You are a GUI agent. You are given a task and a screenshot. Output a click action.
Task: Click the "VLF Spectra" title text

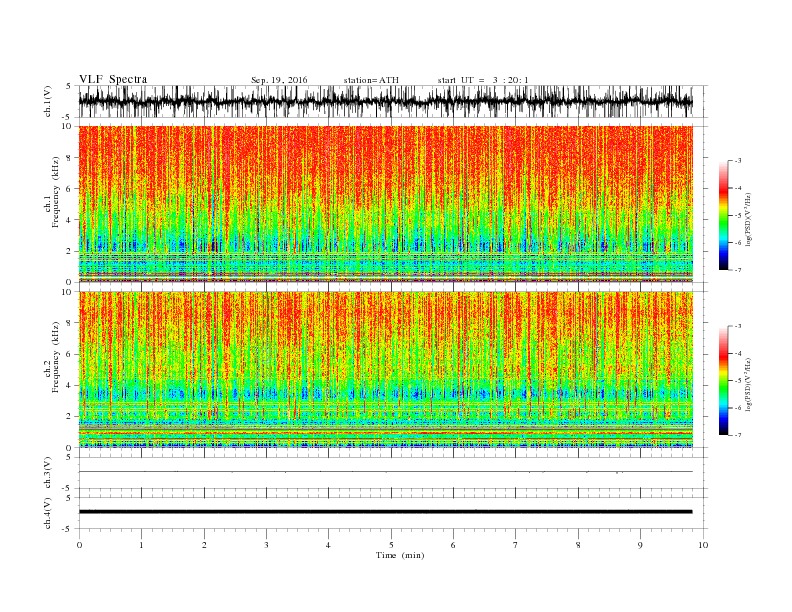[113, 79]
